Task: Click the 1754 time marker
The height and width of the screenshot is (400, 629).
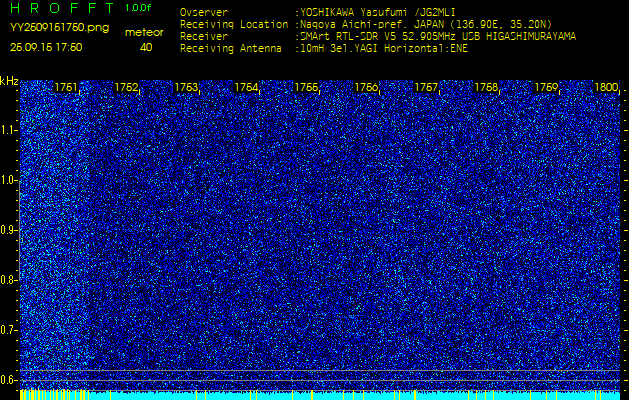Action: [x=246, y=87]
